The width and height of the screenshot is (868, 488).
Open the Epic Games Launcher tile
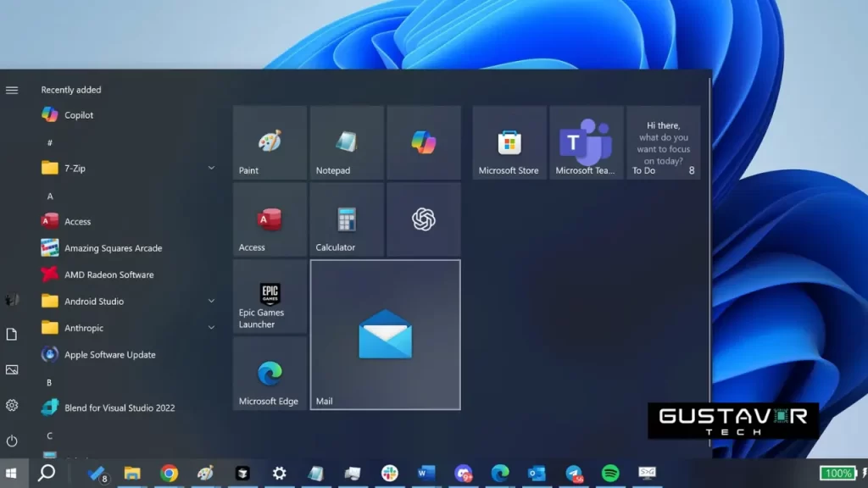tap(270, 297)
